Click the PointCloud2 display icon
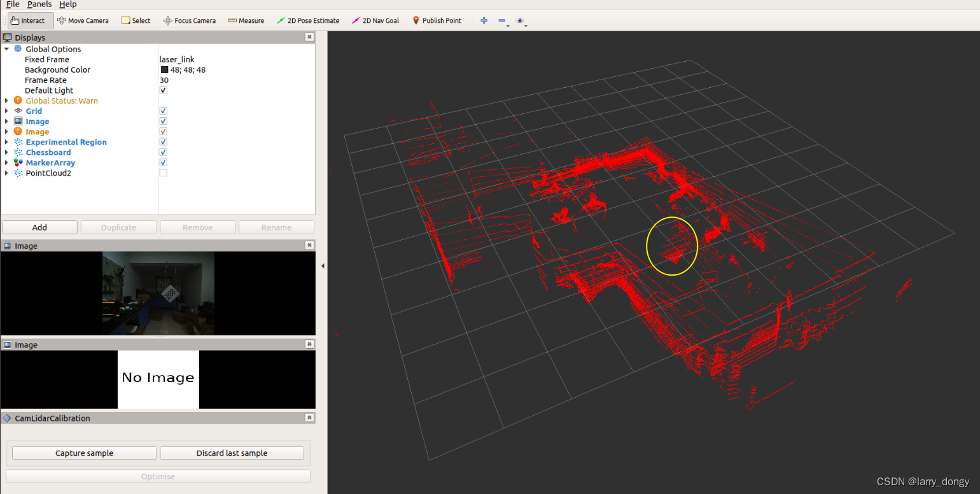The image size is (980, 494). tap(18, 173)
